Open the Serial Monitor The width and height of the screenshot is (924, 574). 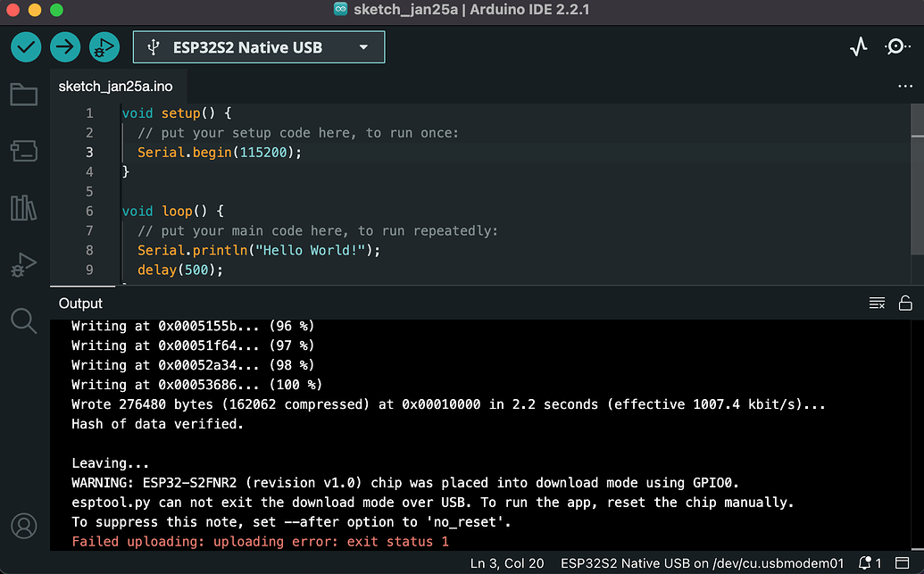pyautogui.click(x=897, y=46)
